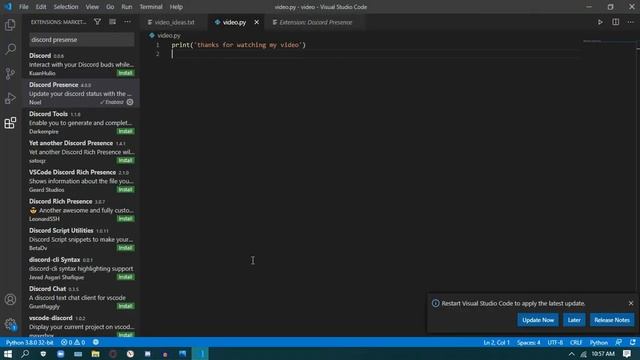The width and height of the screenshot is (640, 360).
Task: Change end of line via CRLF
Action: [x=576, y=342]
